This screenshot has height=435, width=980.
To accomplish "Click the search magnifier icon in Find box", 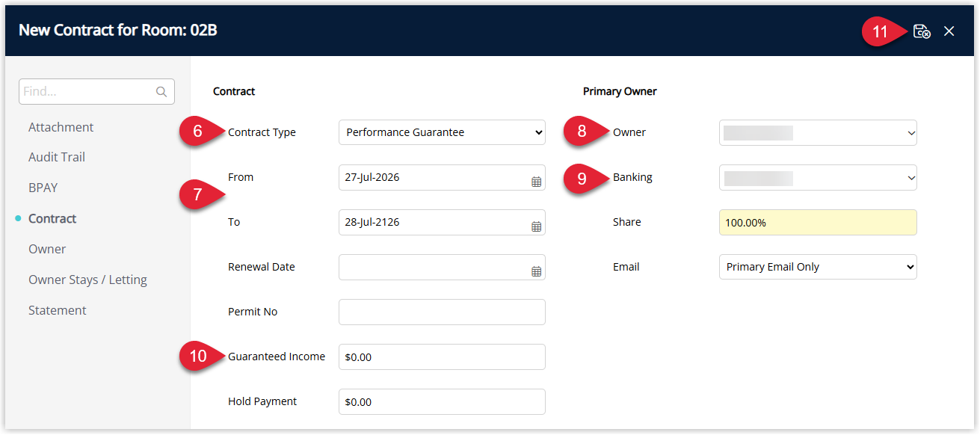I will click(161, 92).
